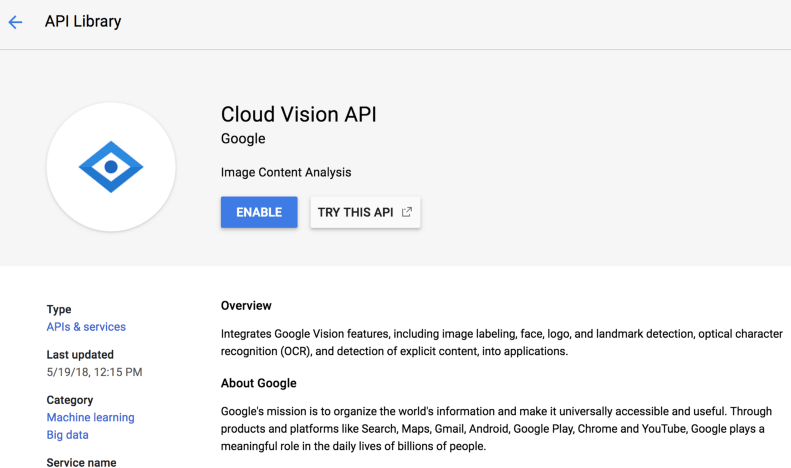This screenshot has width=791, height=468.
Task: Enable the Cloud Vision API
Action: 259,212
